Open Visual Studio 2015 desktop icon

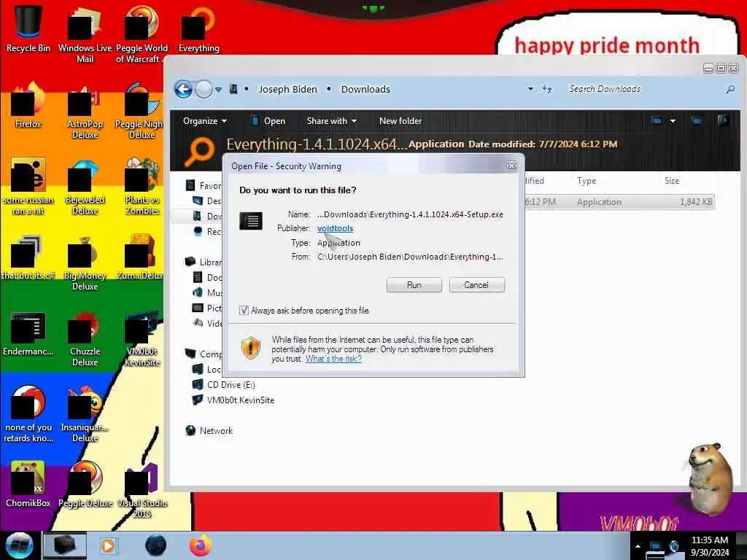(142, 491)
